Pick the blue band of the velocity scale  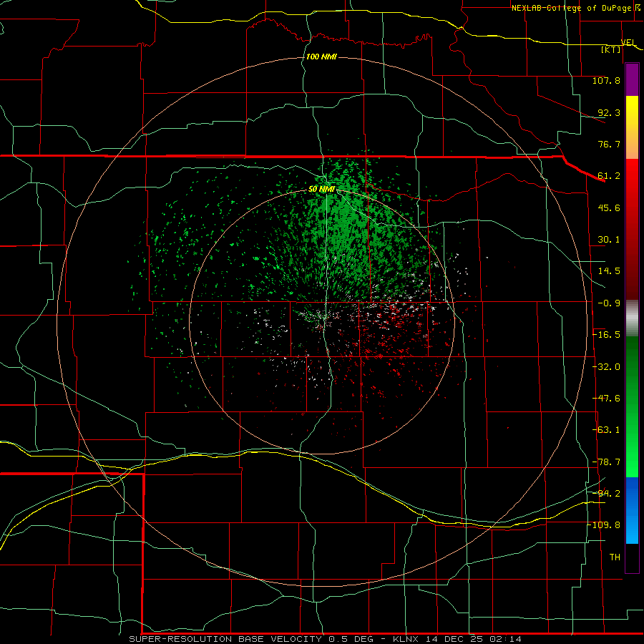pyautogui.click(x=632, y=510)
